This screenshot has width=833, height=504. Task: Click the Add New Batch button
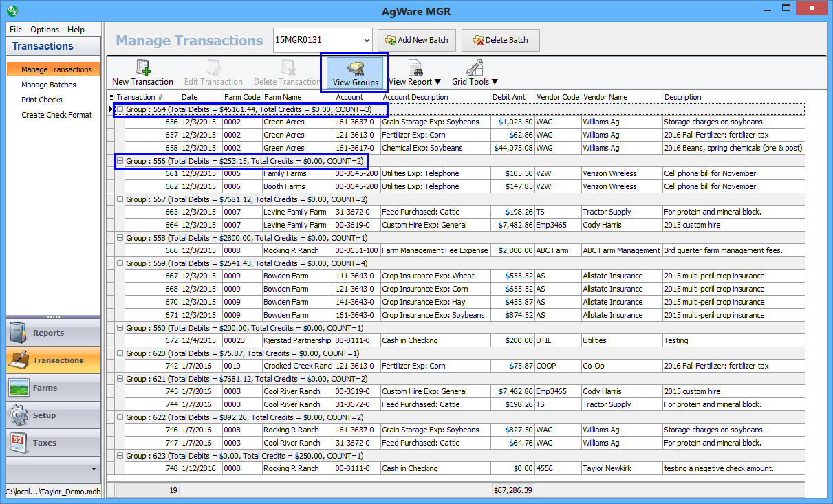coord(417,40)
